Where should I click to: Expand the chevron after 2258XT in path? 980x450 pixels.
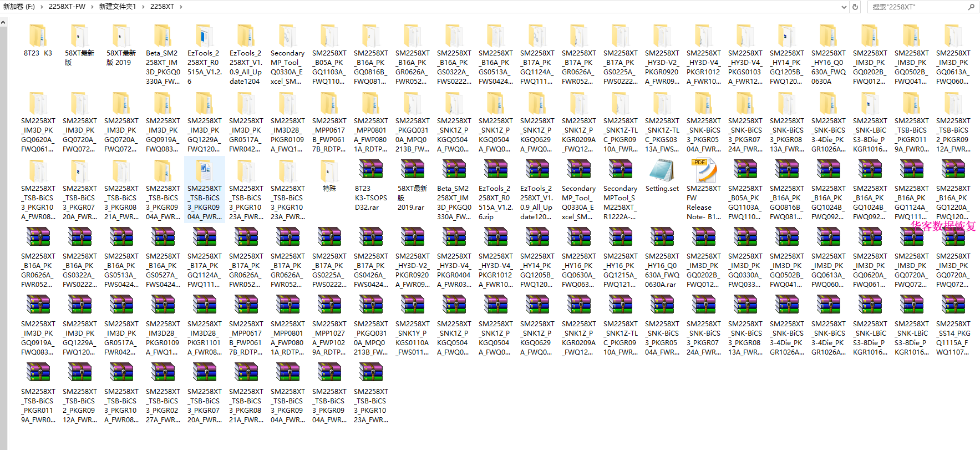[180, 7]
